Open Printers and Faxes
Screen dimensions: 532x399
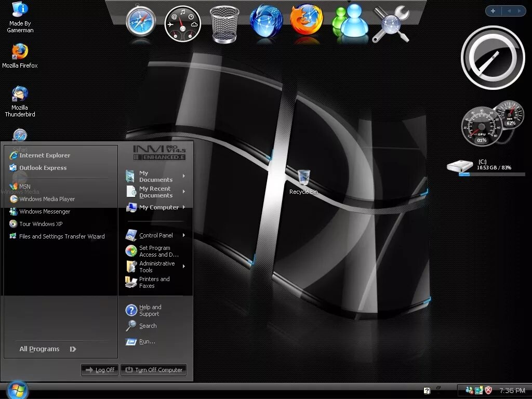(147, 282)
